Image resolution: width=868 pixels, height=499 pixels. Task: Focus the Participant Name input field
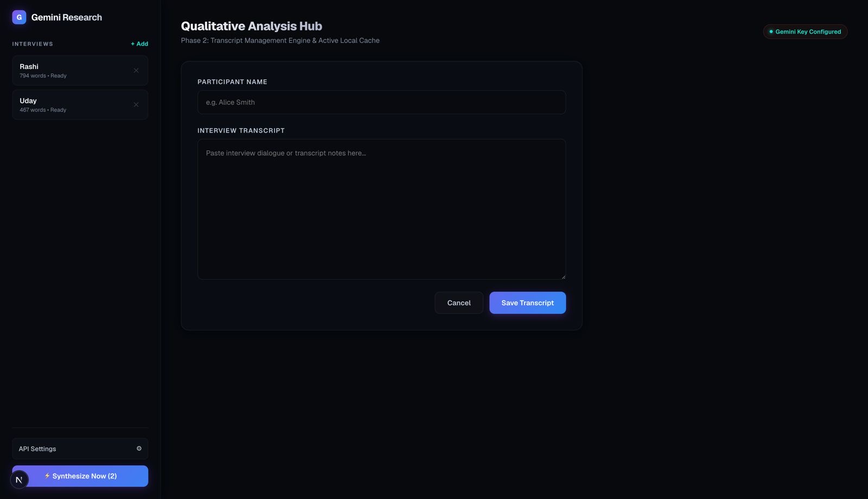tap(381, 102)
